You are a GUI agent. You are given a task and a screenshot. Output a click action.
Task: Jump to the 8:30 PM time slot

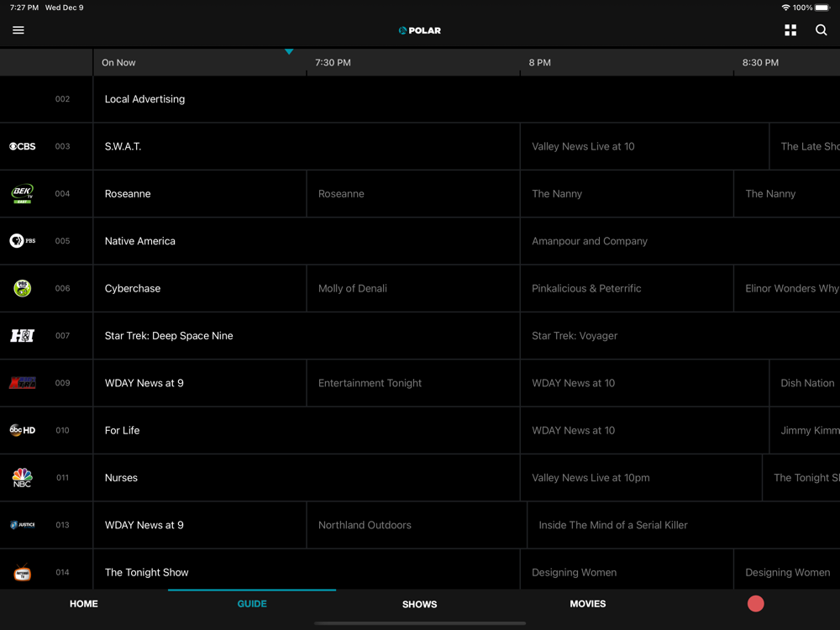pyautogui.click(x=760, y=63)
